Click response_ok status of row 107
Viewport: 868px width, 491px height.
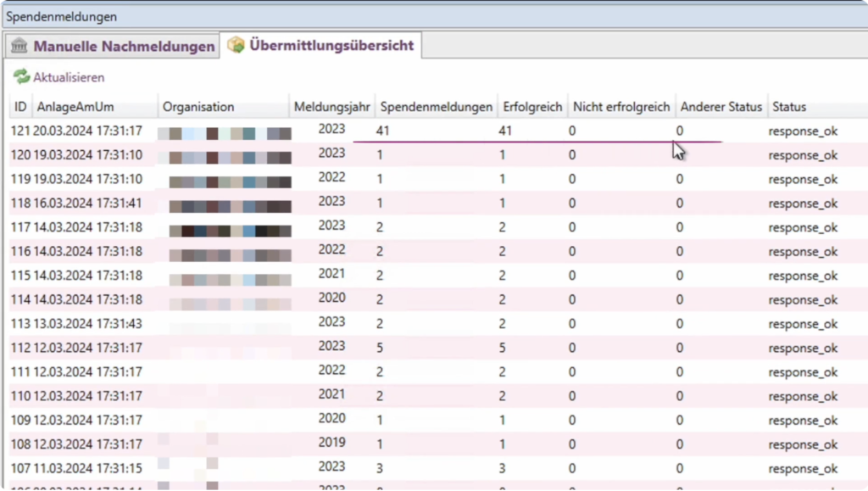(x=803, y=469)
